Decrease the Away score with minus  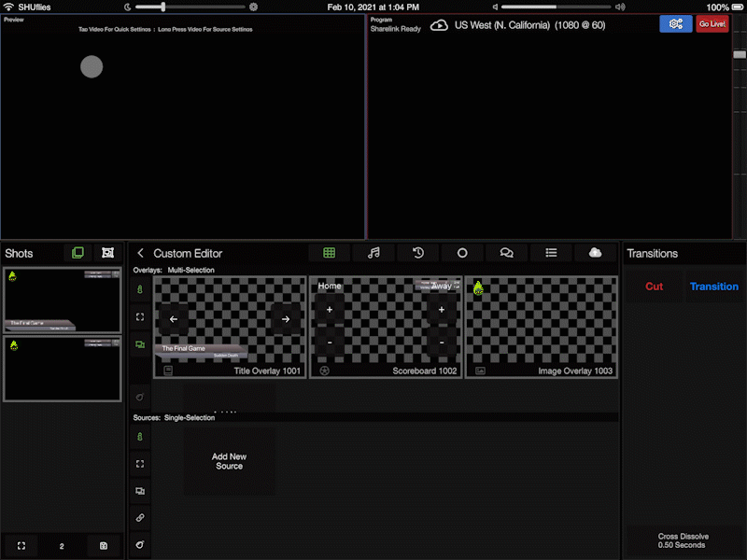tap(441, 343)
